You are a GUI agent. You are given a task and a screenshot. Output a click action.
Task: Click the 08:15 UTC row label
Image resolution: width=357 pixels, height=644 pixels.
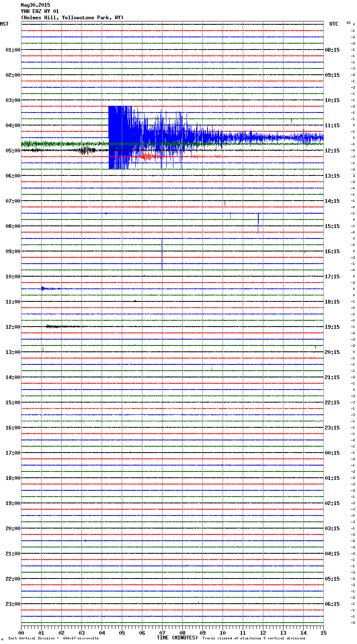tap(332, 50)
